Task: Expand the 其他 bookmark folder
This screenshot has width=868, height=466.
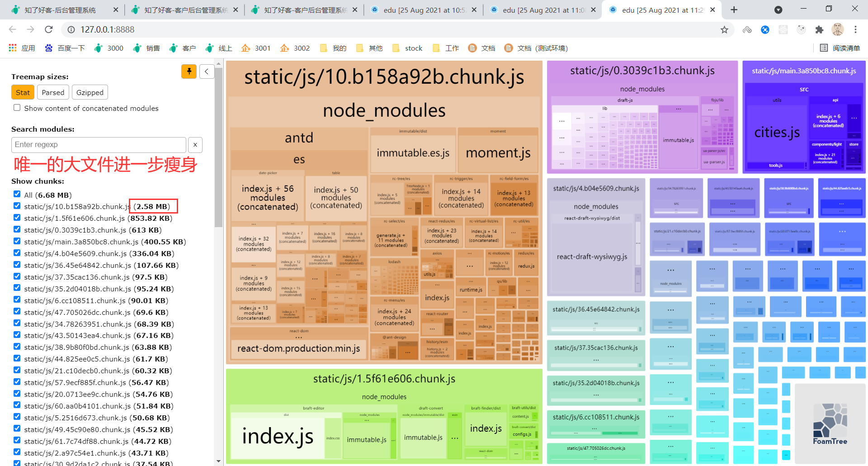Action: tap(369, 48)
